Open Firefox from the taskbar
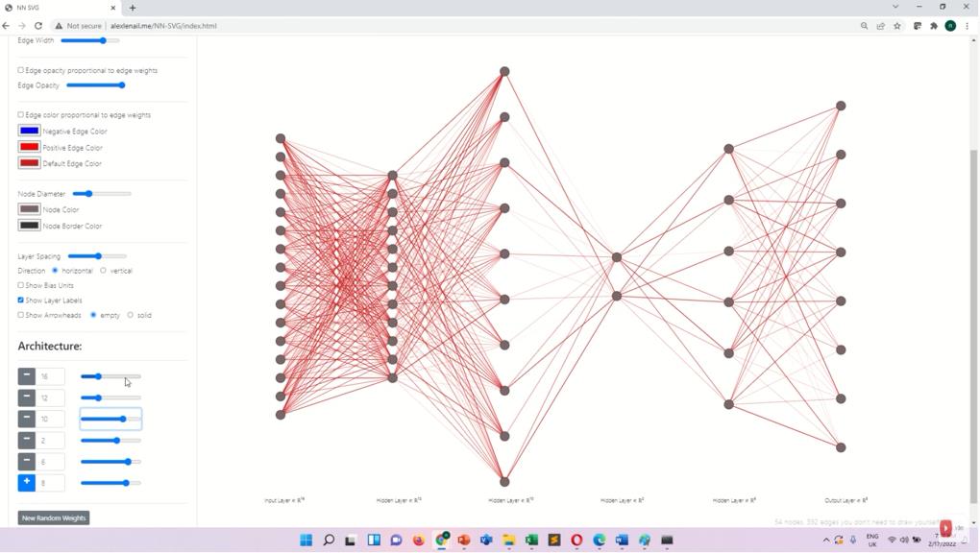Viewport: 980px width, 553px height. (x=419, y=541)
